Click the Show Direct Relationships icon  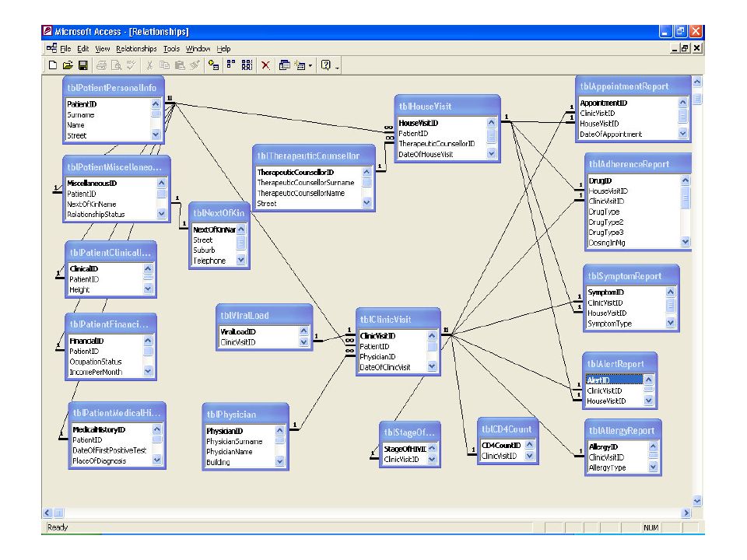[x=231, y=65]
